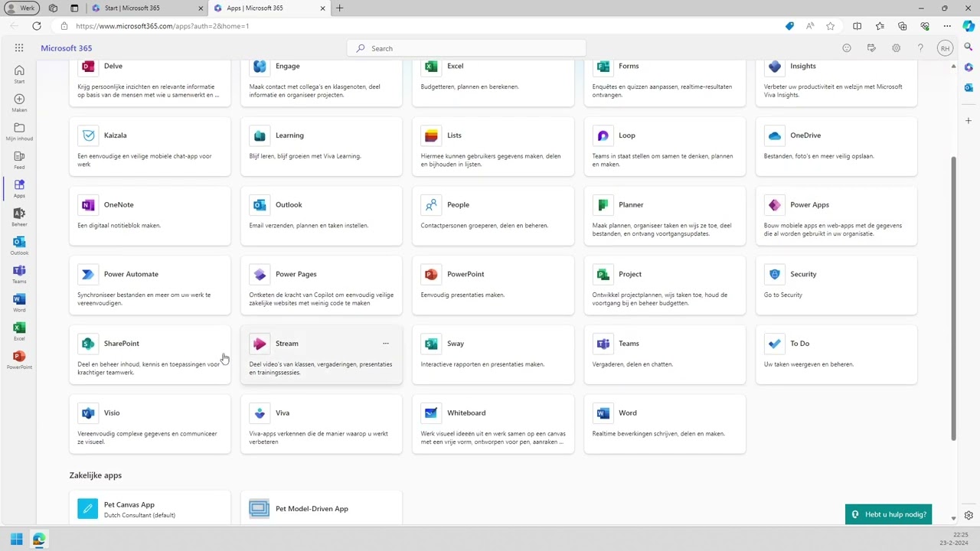Open the Forms app icon
This screenshot has height=551, width=980.
pos(603,67)
